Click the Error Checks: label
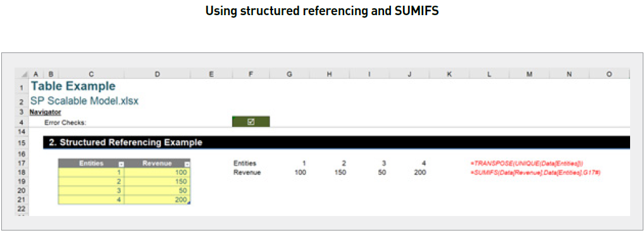This screenshot has width=644, height=252. point(66,122)
